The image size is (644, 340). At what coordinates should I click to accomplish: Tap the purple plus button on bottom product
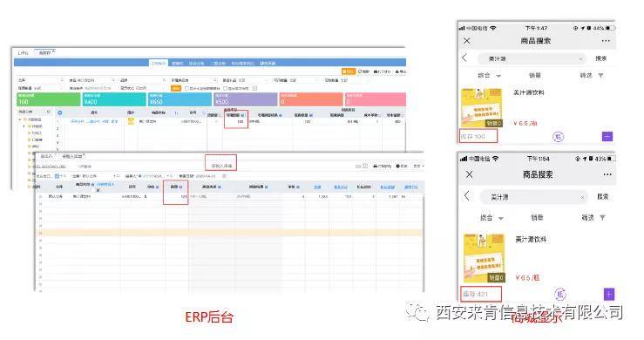click(608, 294)
